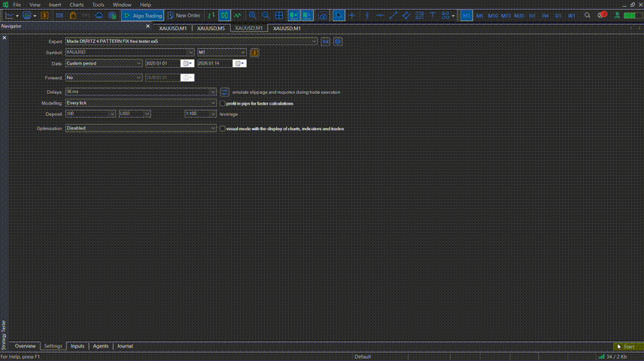Click the tile windows grid icon

(279, 15)
